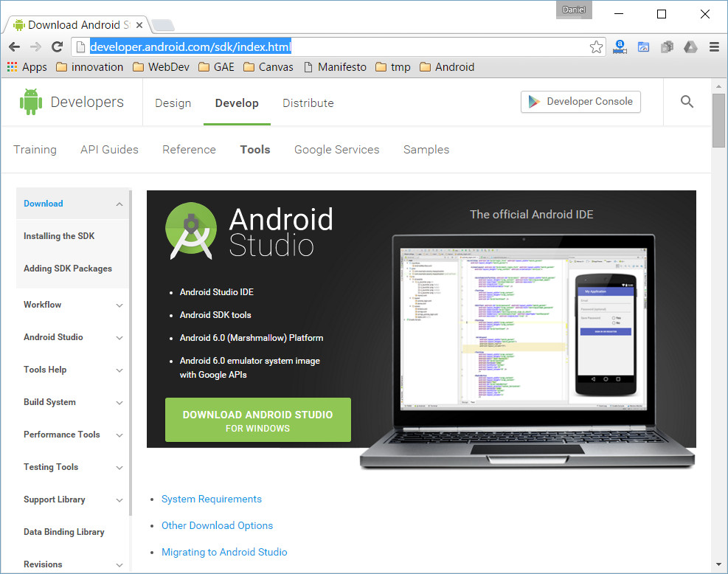This screenshot has height=574, width=728.
Task: Open the Manifesto bookmark
Action: click(335, 67)
